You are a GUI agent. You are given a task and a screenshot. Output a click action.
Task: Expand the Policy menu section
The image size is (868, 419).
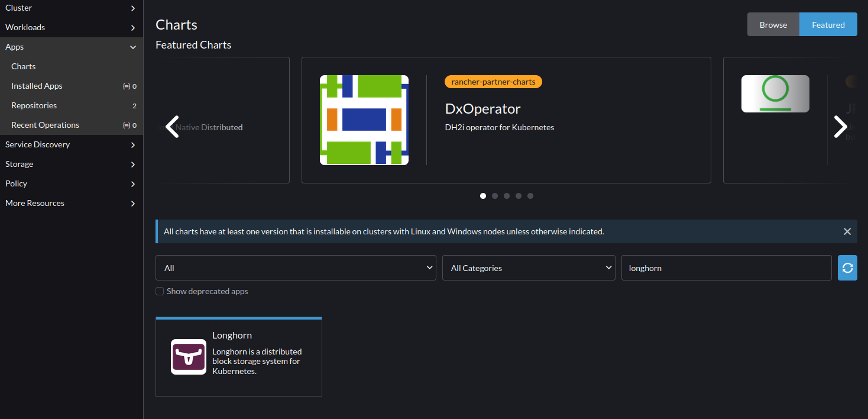point(72,184)
